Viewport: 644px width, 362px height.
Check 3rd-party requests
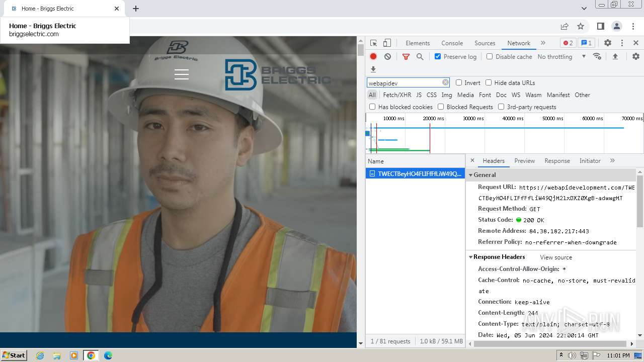coord(501,107)
